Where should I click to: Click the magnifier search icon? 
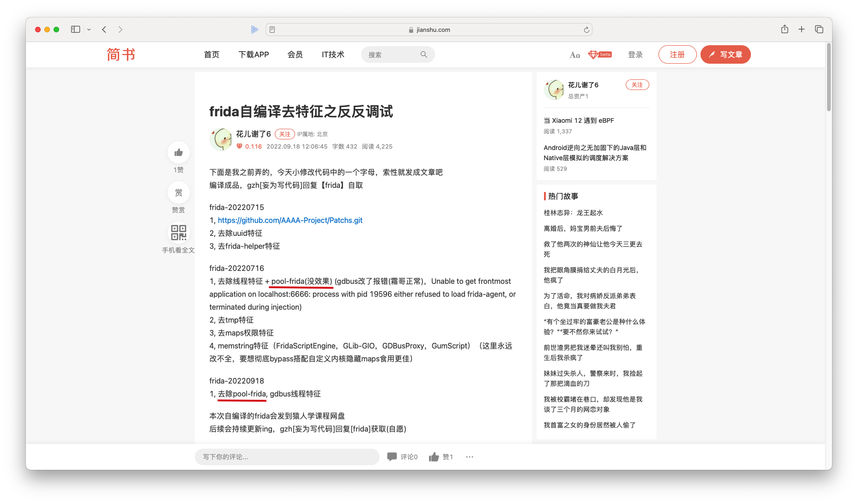tap(424, 54)
